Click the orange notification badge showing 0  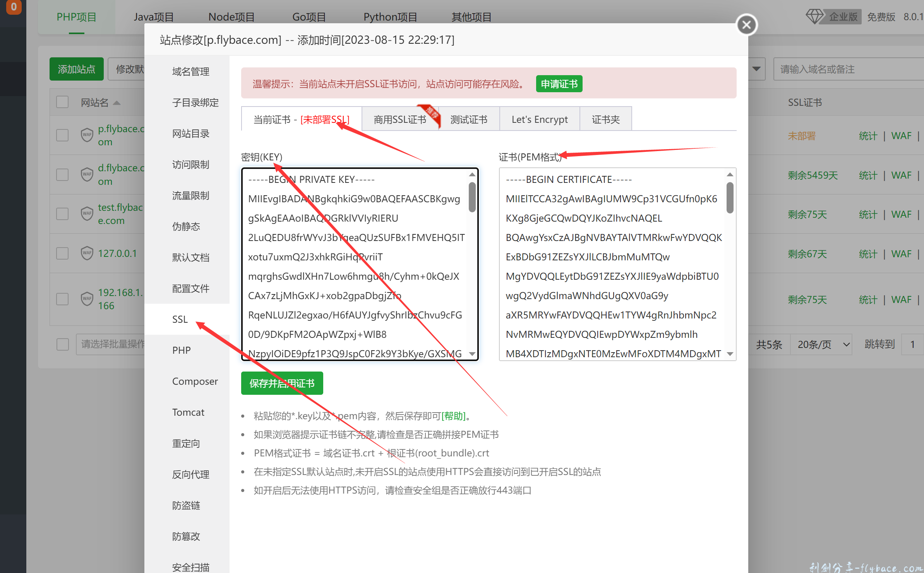point(14,7)
